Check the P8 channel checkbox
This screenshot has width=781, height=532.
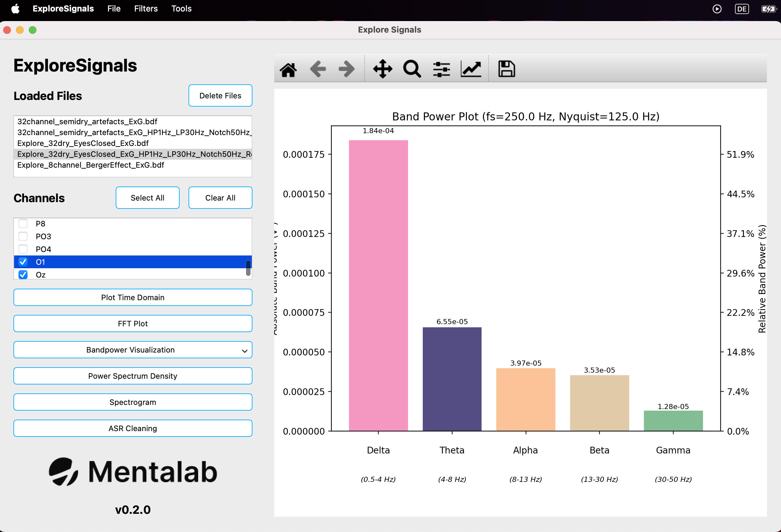point(23,224)
